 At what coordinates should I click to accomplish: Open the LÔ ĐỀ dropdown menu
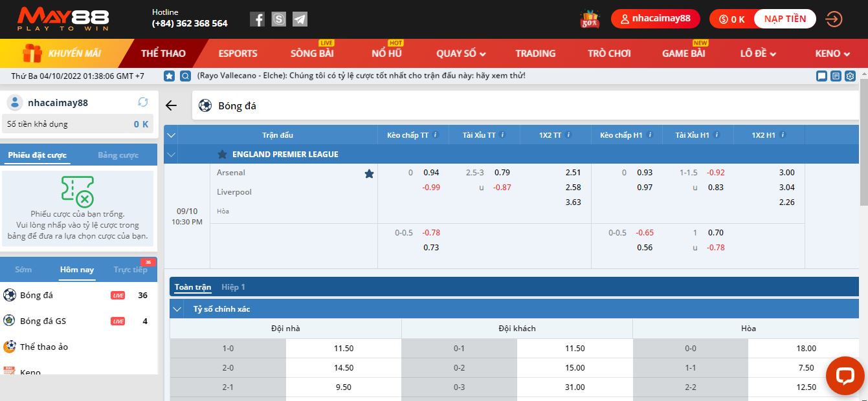tap(758, 54)
